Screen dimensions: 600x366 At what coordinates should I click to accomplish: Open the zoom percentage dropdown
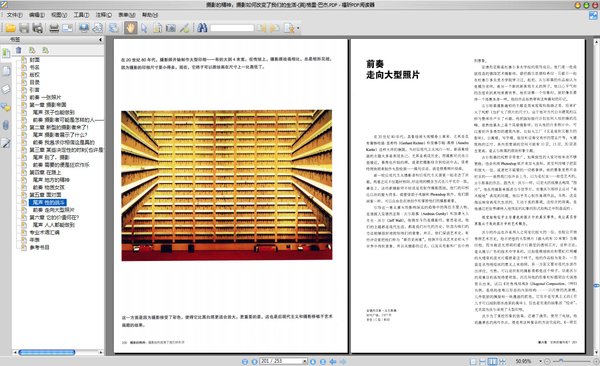click(540, 361)
